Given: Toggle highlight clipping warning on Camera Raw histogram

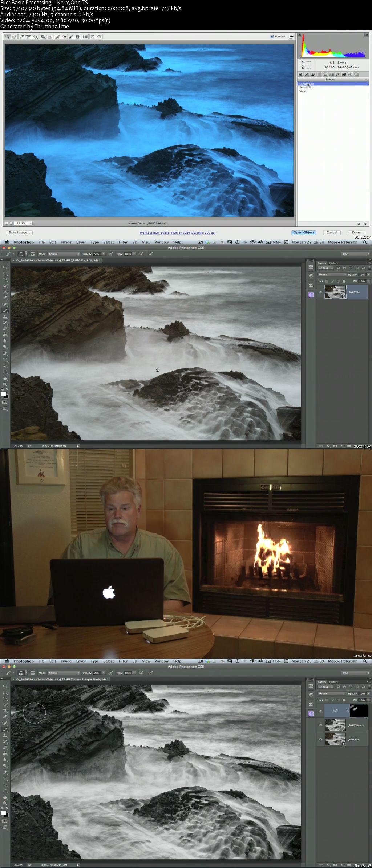Looking at the screenshot, I should click(367, 35).
